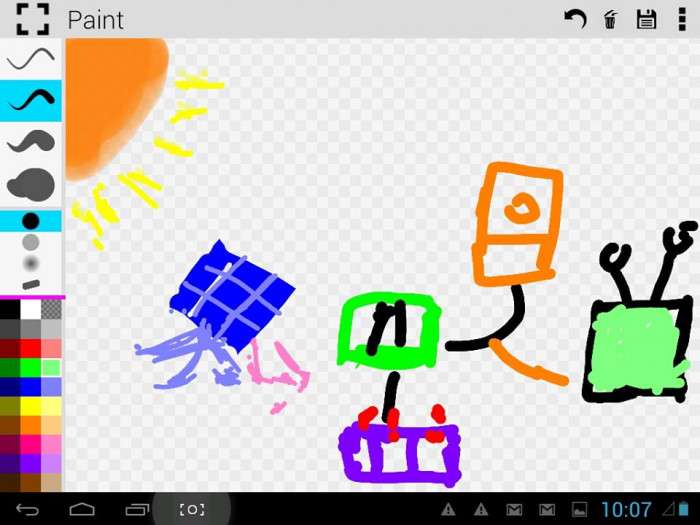Pick the bright purple color swatch
700x525 pixels.
pyautogui.click(x=31, y=463)
